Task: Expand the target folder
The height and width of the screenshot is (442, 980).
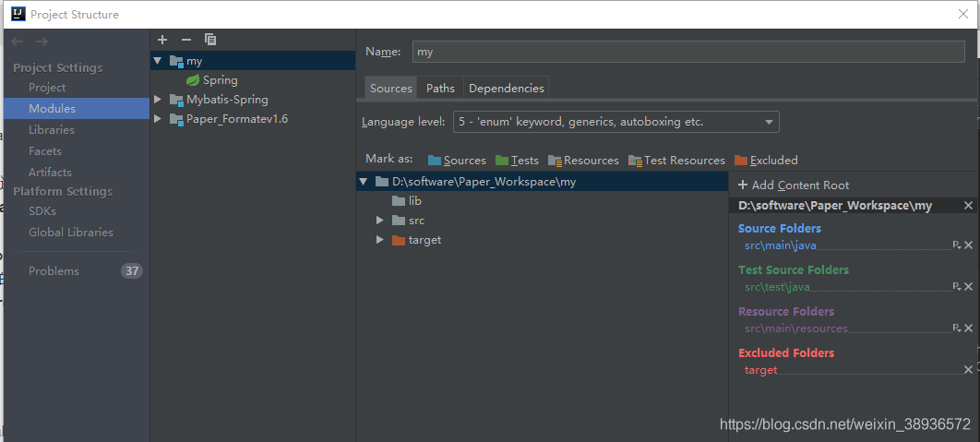Action: [x=380, y=239]
